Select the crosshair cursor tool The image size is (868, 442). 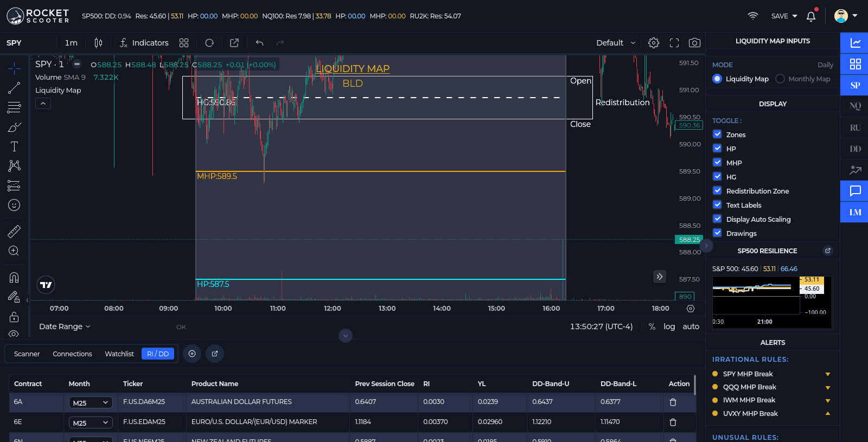tap(14, 67)
